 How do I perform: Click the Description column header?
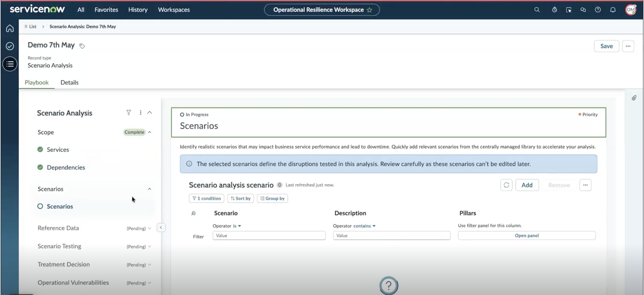[x=350, y=213]
